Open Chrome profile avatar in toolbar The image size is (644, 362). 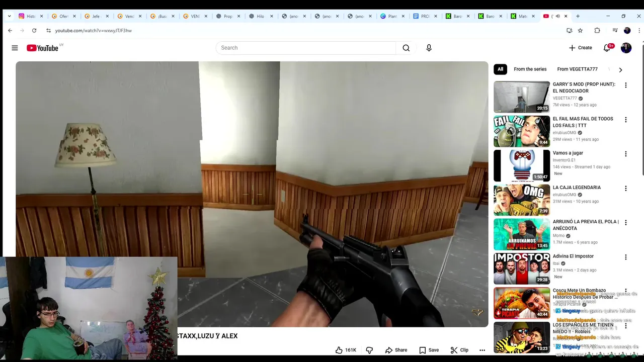pos(627,31)
